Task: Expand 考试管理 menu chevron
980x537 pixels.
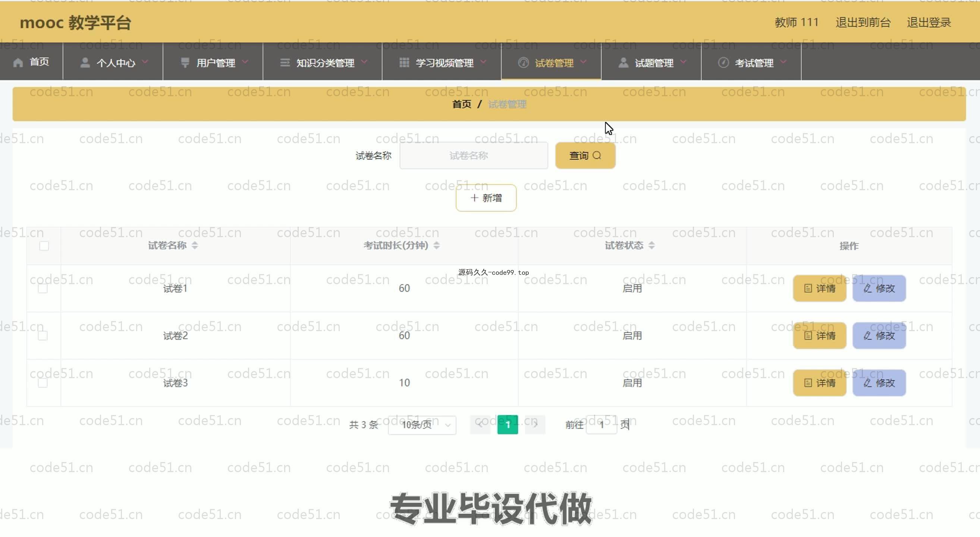Action: coord(783,62)
